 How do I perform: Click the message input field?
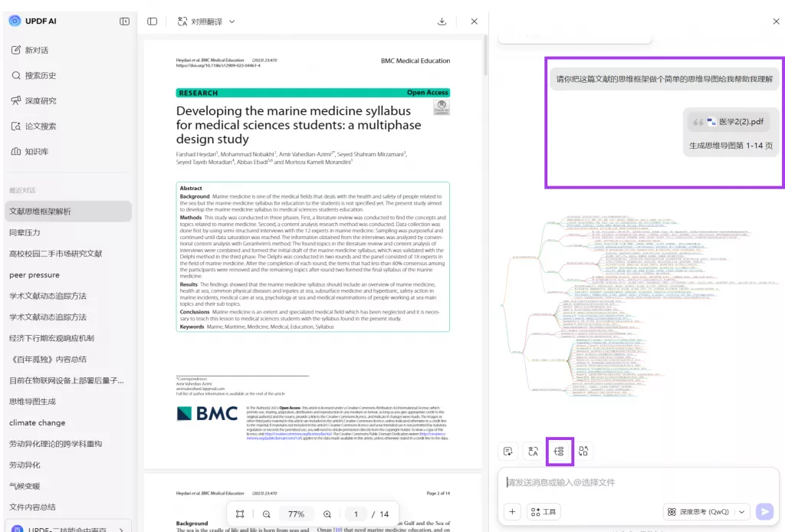(636, 483)
